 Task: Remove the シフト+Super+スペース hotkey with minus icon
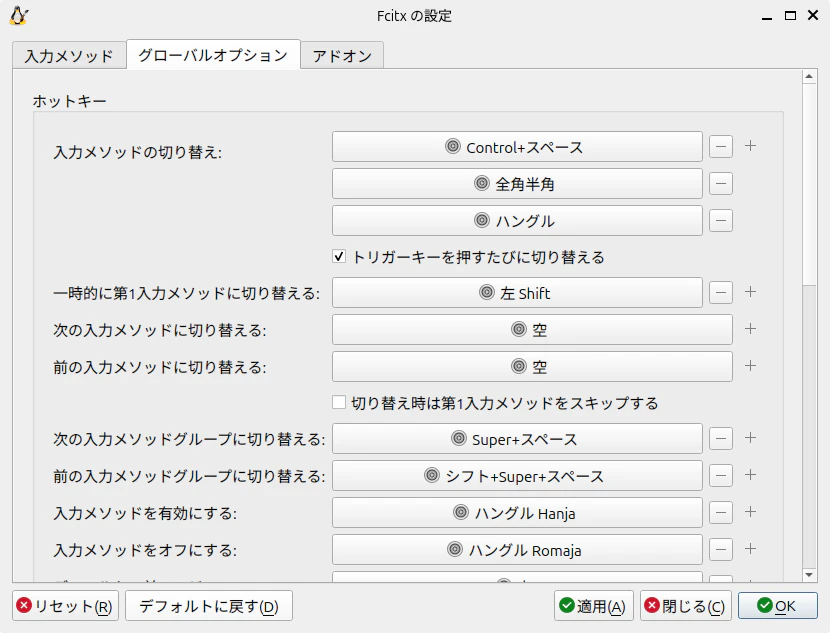[x=721, y=476]
